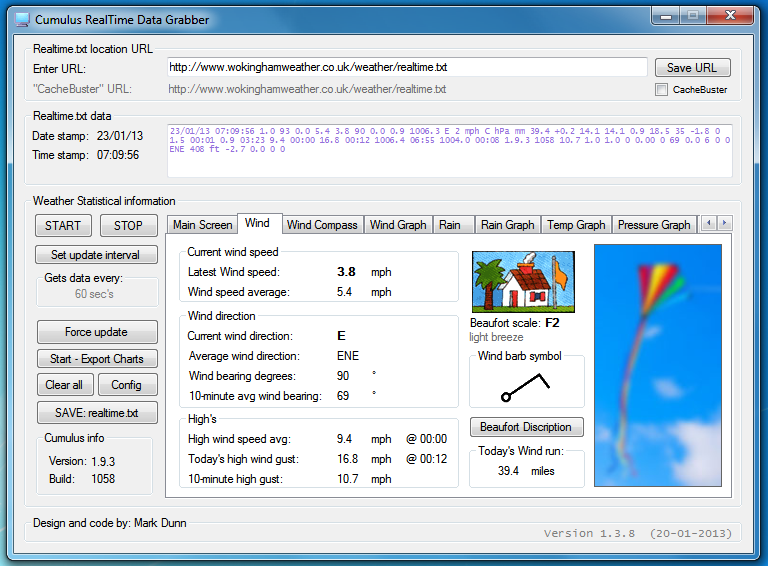Click the Cumulus app icon in title bar
768x566 pixels.
pos(22,19)
